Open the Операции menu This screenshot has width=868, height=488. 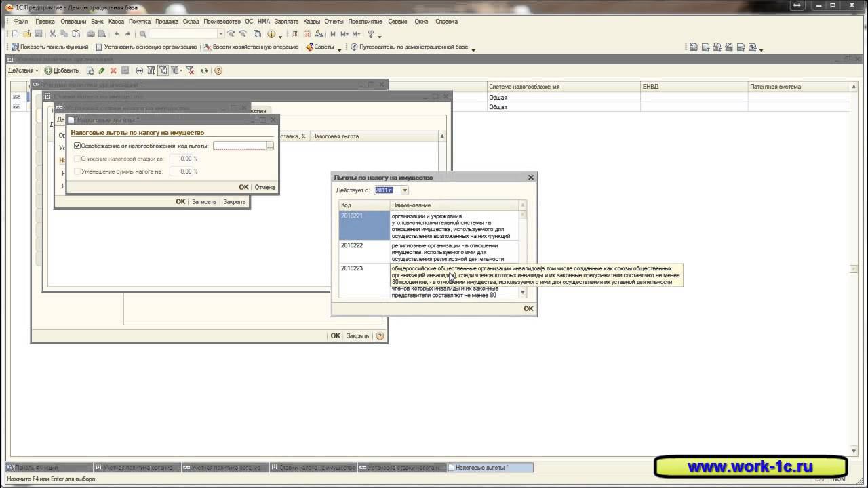(x=73, y=22)
